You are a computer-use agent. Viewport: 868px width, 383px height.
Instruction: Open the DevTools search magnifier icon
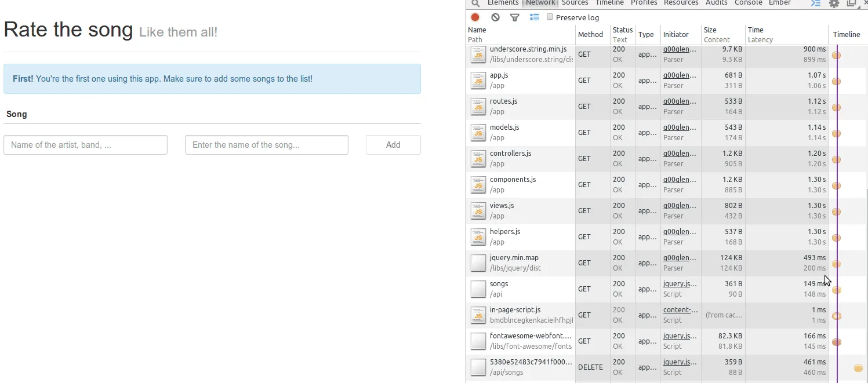(475, 3)
